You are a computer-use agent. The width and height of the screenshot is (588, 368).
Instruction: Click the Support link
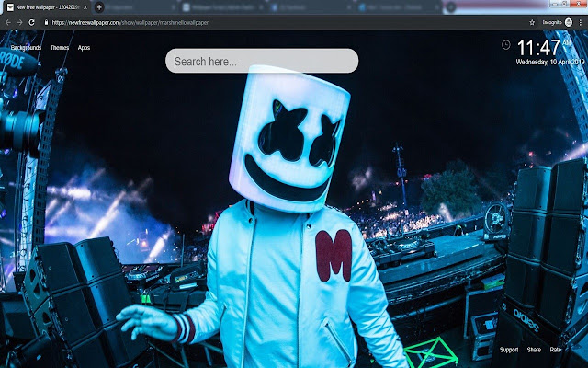[508, 350]
